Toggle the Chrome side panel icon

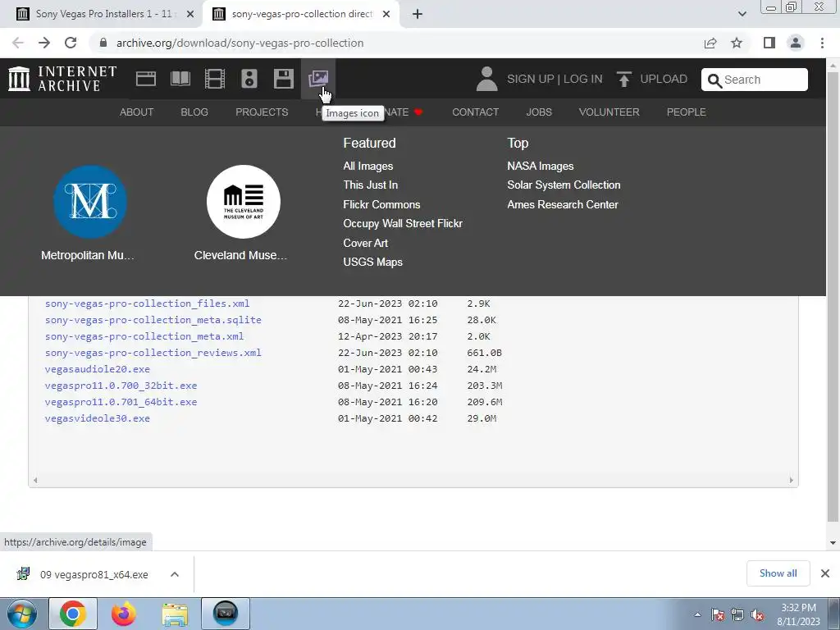(x=769, y=43)
